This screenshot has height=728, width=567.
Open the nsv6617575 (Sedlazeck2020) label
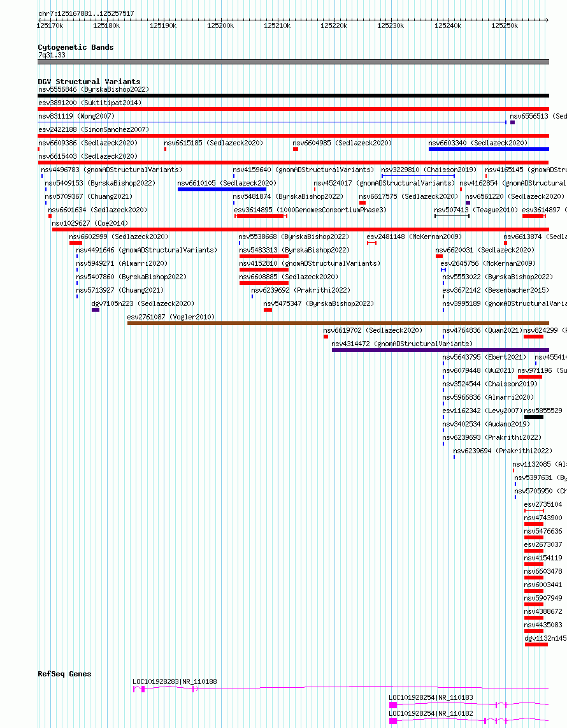click(x=408, y=197)
